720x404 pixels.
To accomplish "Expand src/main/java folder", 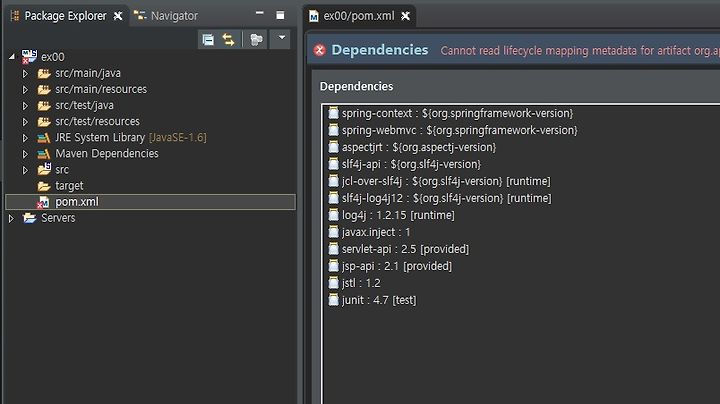I will pyautogui.click(x=25, y=73).
